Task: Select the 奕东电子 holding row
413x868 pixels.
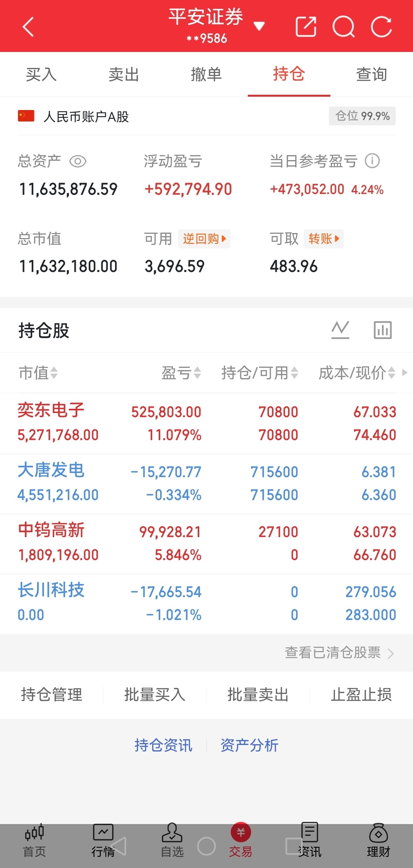Action: (206, 423)
